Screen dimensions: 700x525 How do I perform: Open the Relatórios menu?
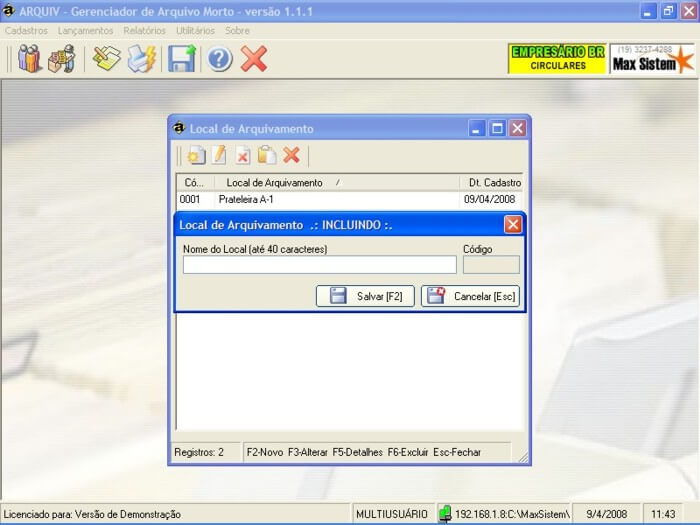pyautogui.click(x=144, y=31)
